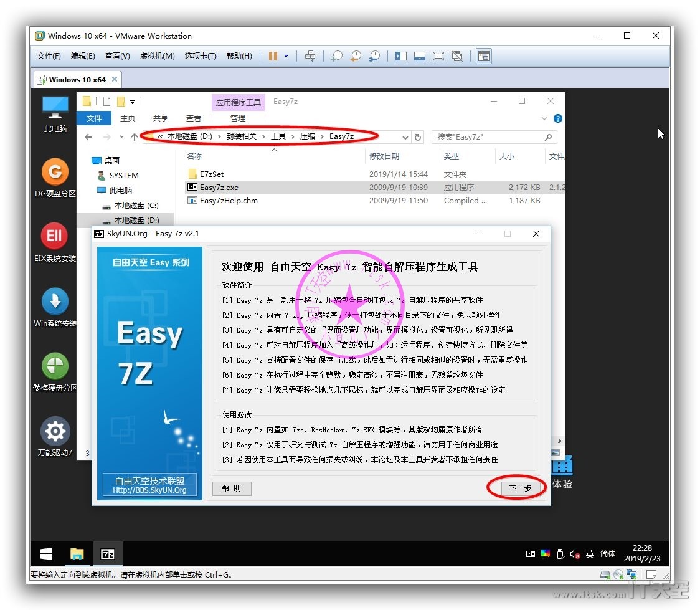Select Easy7z.exe file row
This screenshot has height=610, width=700.
coord(375,187)
